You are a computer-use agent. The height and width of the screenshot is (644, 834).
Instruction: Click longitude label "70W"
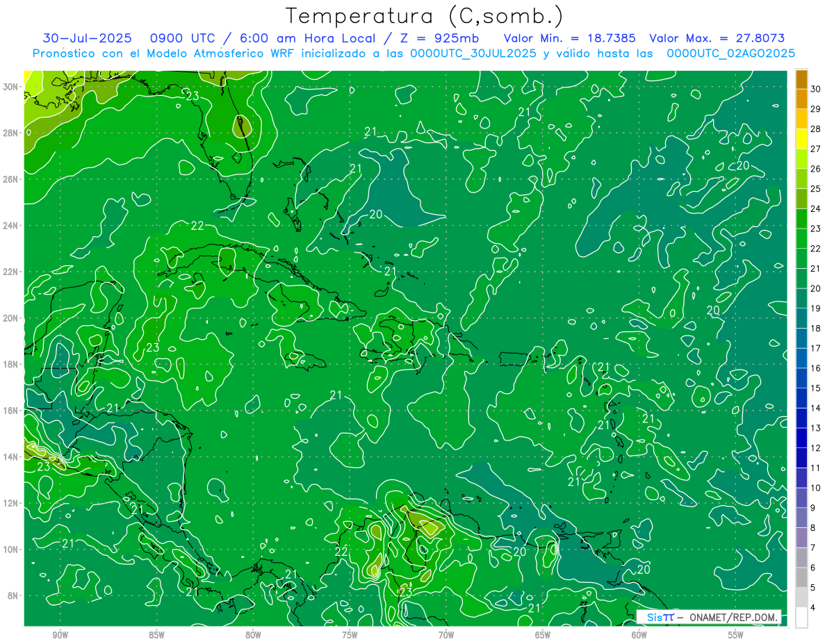(446, 635)
